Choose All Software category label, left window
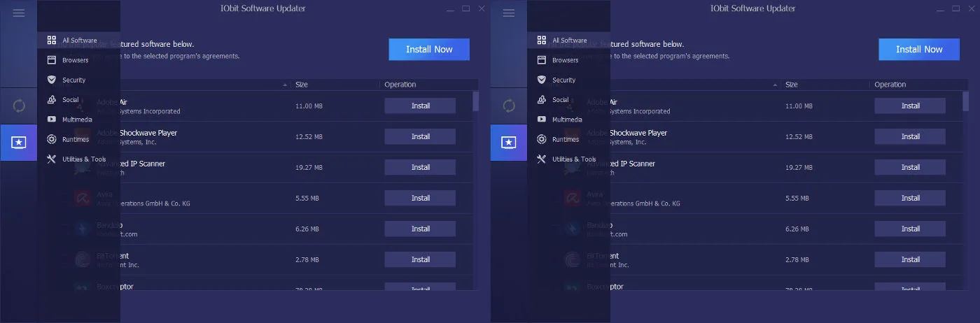 click(80, 41)
